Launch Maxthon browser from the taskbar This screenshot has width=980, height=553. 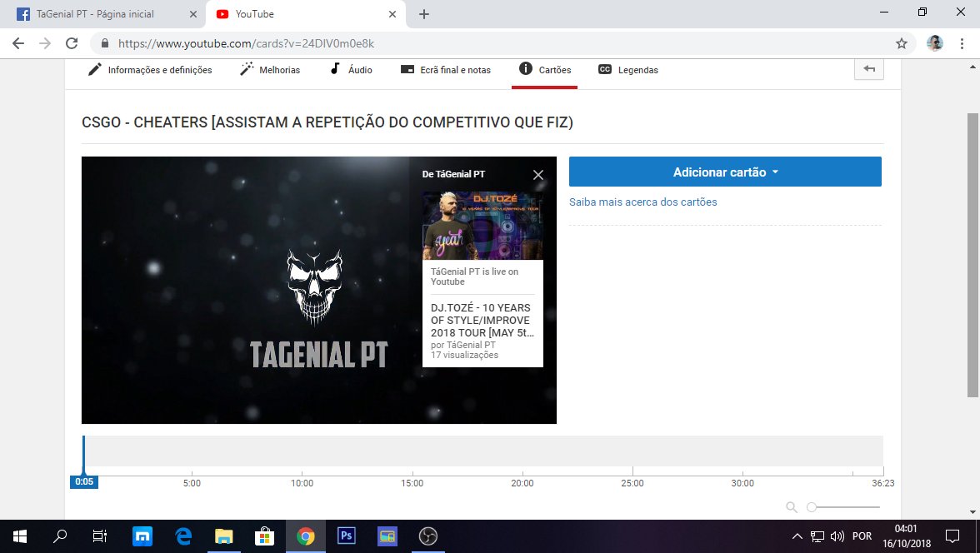142,536
